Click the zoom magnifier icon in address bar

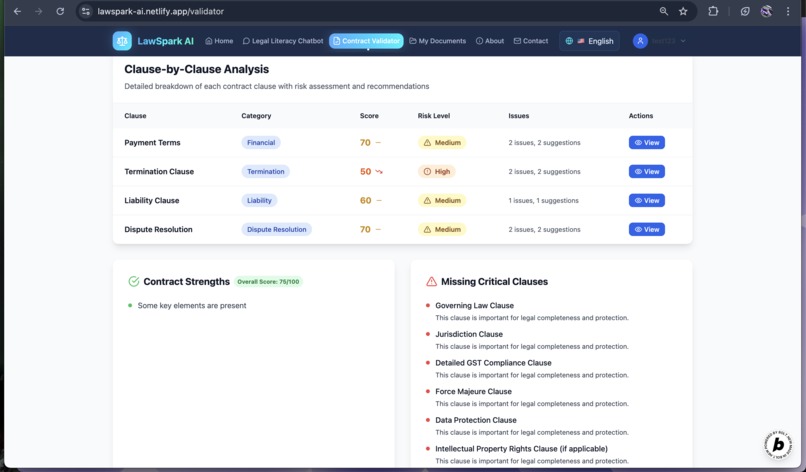point(664,11)
